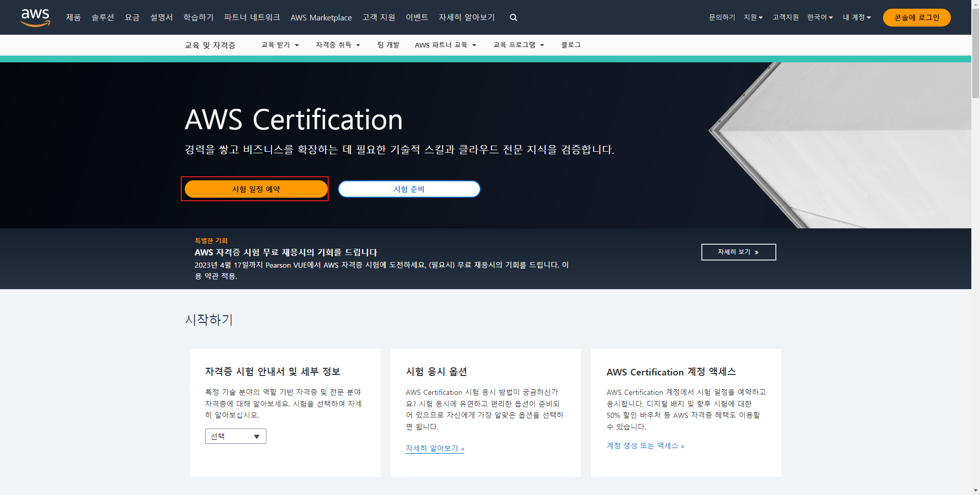Click the scrollbar down arrow
This screenshot has width=980, height=495.
(x=975, y=490)
